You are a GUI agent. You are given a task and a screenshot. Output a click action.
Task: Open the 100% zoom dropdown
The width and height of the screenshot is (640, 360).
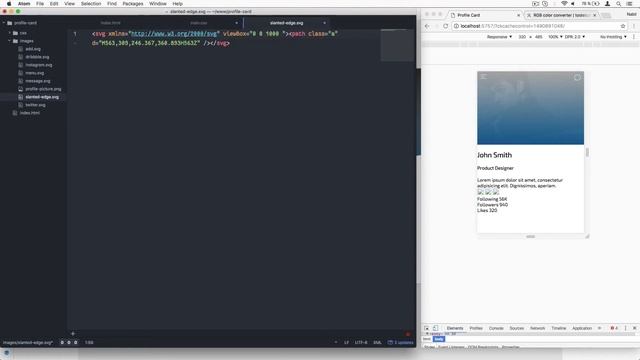pos(555,37)
